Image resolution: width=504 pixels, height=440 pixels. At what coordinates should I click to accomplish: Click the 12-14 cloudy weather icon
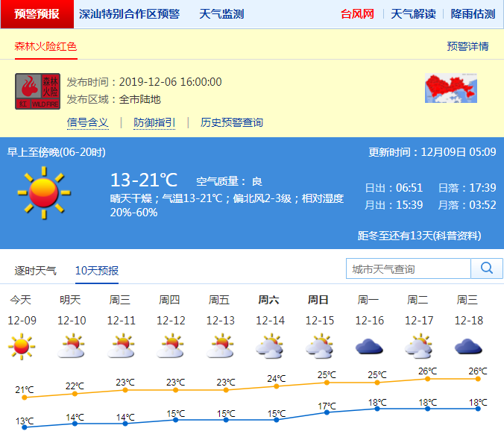270,347
